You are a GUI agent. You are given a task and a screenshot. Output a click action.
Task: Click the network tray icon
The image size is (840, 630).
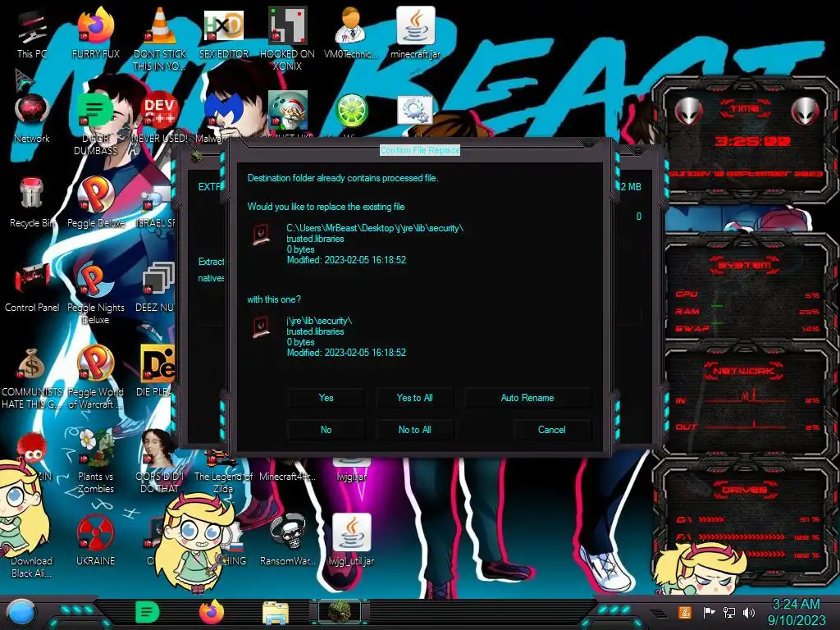pos(729,612)
